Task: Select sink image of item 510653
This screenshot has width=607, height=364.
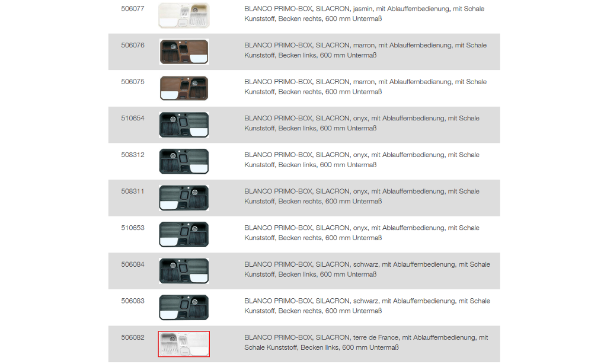Action: click(x=184, y=234)
